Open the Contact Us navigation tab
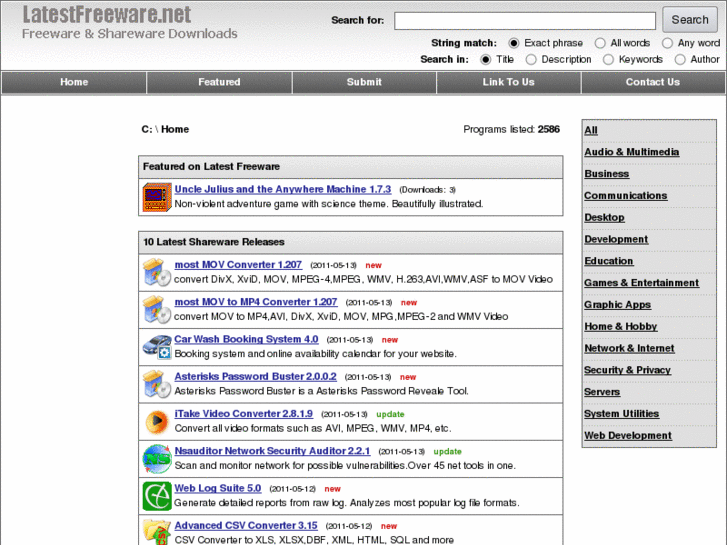Image resolution: width=727 pixels, height=545 pixels. tap(653, 82)
